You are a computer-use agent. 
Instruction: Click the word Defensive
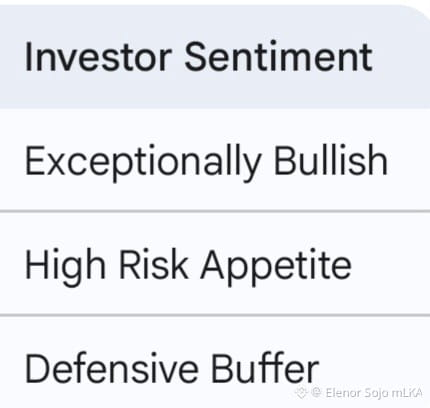coord(112,367)
